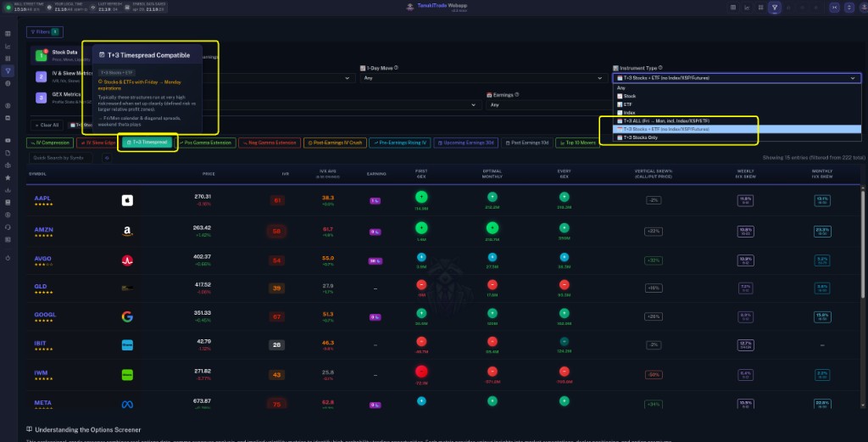
Task: Click the Google logo in GOOGL row
Action: (127, 316)
